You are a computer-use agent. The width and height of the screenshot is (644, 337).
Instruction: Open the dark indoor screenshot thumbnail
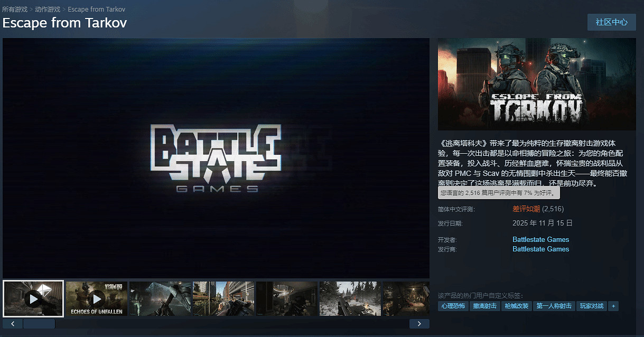click(287, 299)
